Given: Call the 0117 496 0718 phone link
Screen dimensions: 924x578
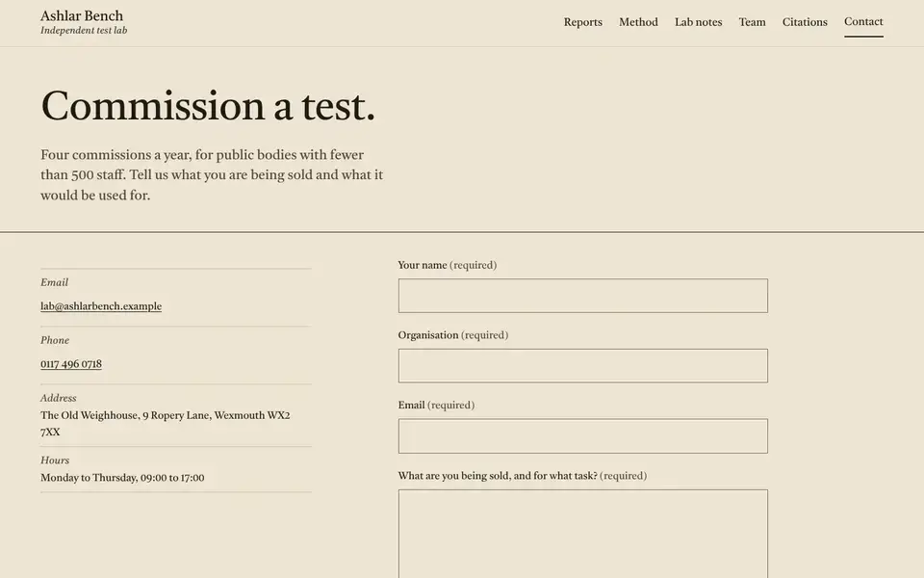Looking at the screenshot, I should 70,364.
